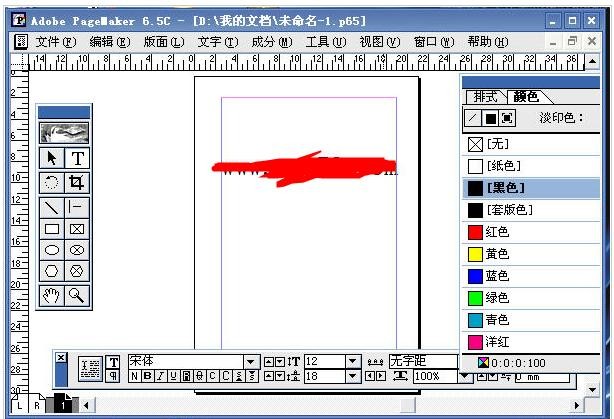614x419 pixels.
Task: Close the control palette with X
Action: click(x=61, y=358)
